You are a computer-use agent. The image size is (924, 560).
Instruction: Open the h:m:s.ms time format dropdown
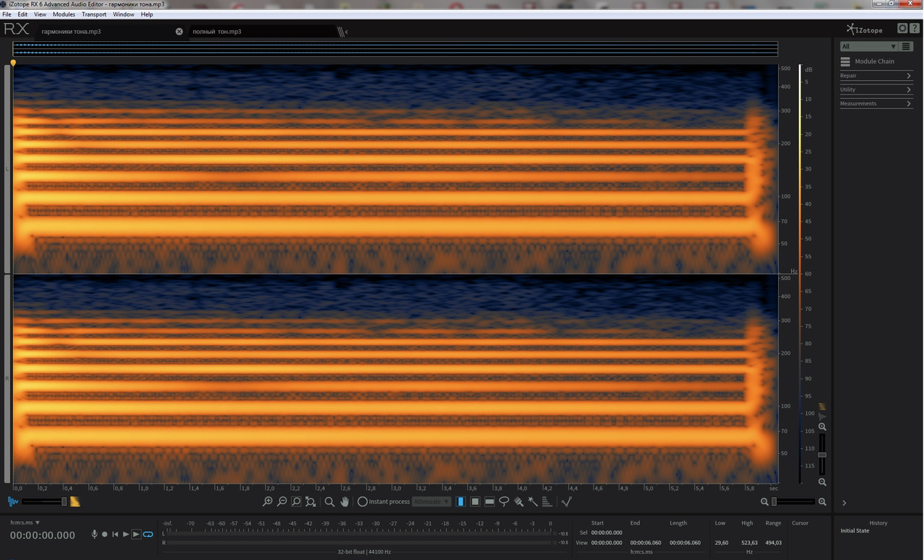tap(25, 522)
